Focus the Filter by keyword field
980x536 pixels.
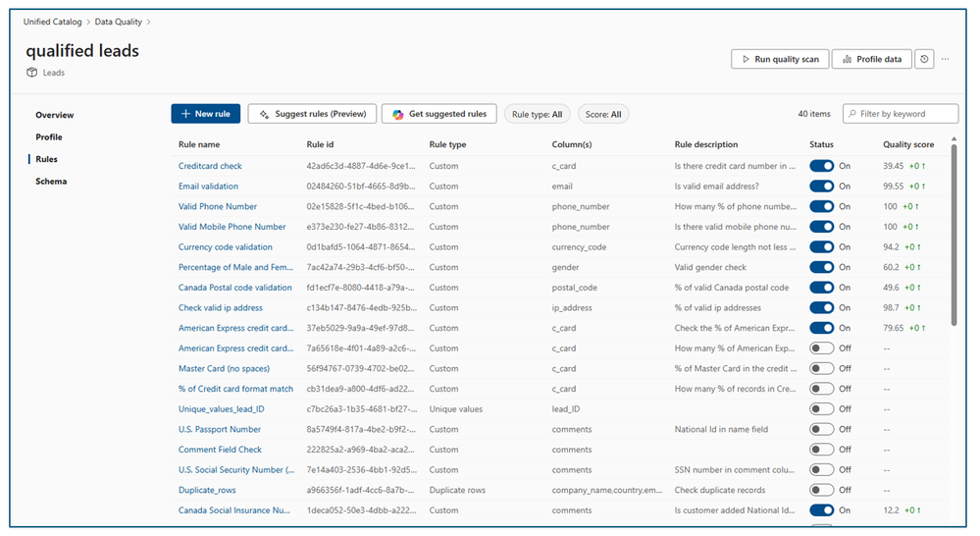click(900, 114)
